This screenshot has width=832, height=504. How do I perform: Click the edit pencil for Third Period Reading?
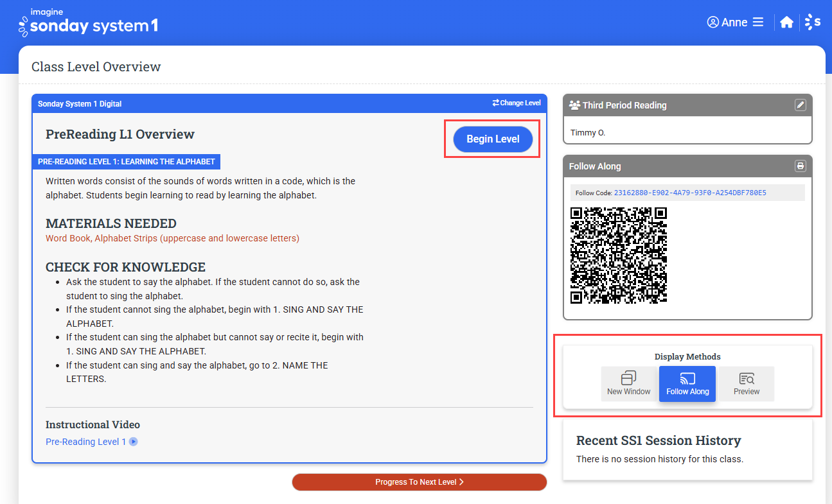[x=800, y=105]
